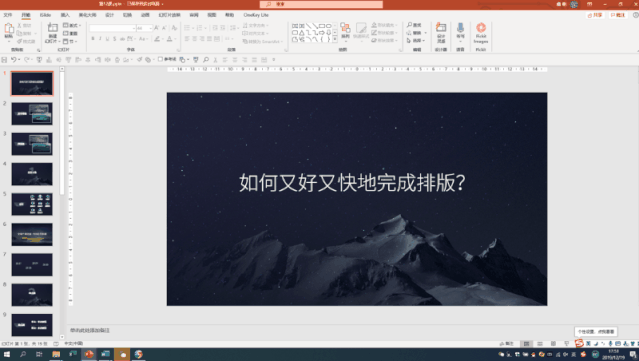Click the magnifier icon in the quick access toolbar

pyautogui.click(x=206, y=59)
